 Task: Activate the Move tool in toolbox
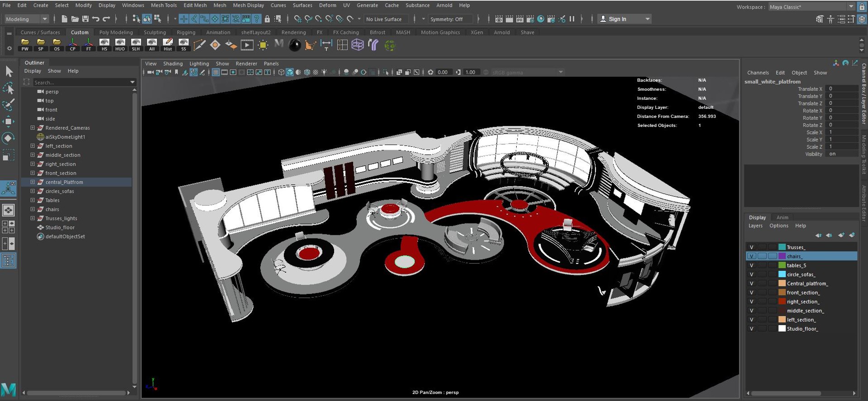coord(9,121)
